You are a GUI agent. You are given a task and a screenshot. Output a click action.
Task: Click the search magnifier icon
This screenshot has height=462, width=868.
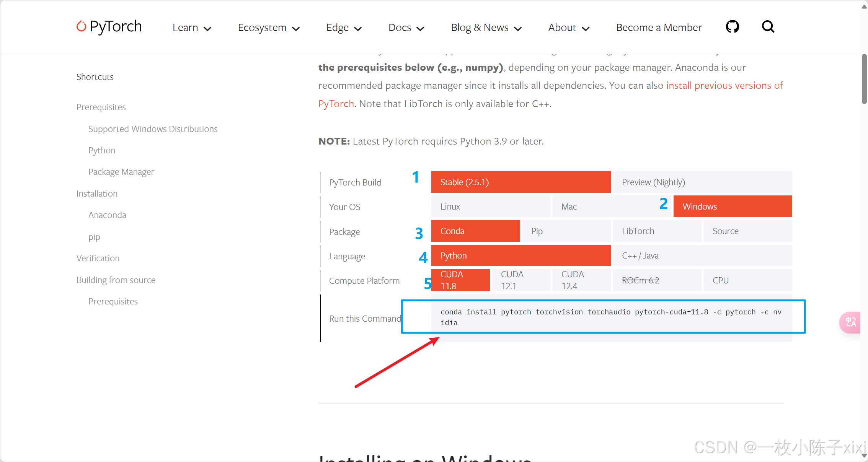(x=768, y=27)
